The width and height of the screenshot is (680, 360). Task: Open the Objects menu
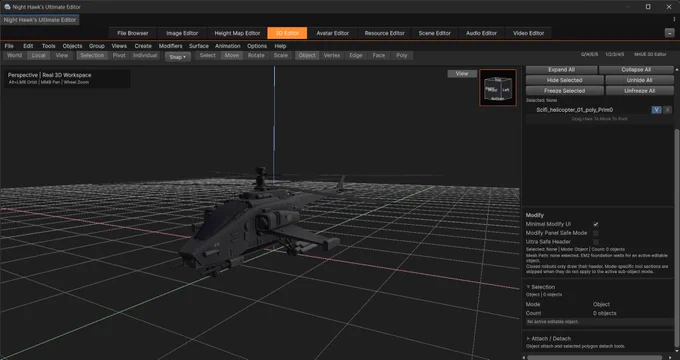pyautogui.click(x=72, y=46)
